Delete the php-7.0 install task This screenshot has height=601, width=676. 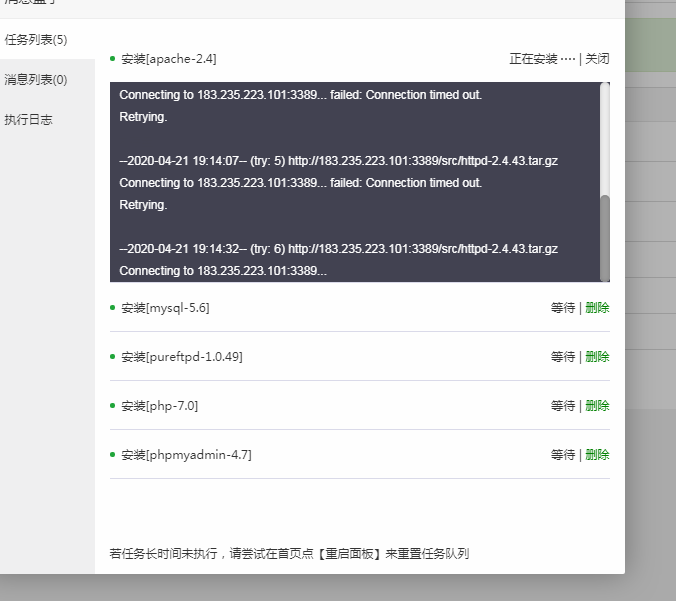pos(597,406)
